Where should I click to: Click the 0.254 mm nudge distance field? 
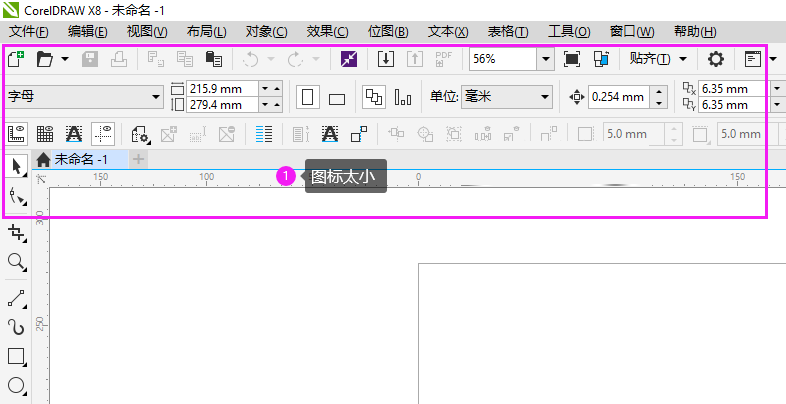tap(620, 97)
